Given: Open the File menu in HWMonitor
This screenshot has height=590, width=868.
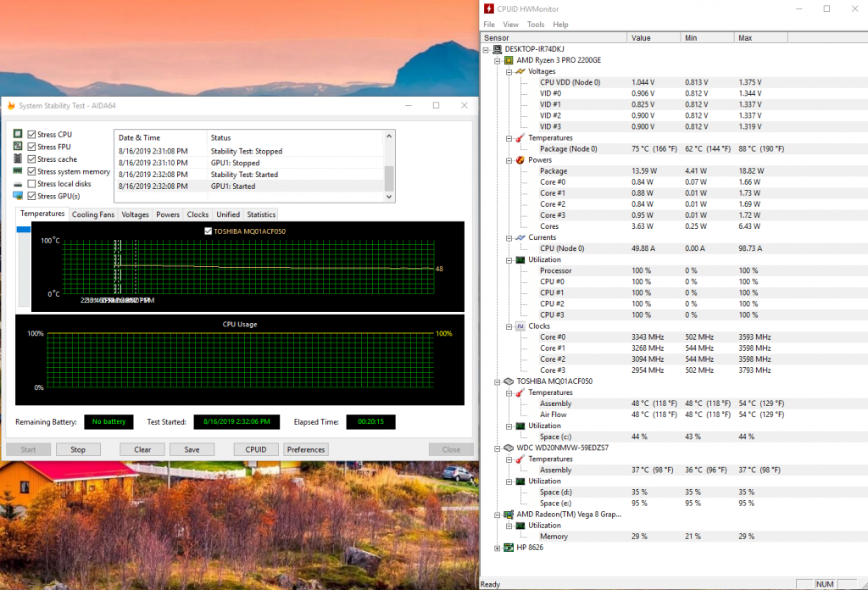Looking at the screenshot, I should pyautogui.click(x=489, y=25).
